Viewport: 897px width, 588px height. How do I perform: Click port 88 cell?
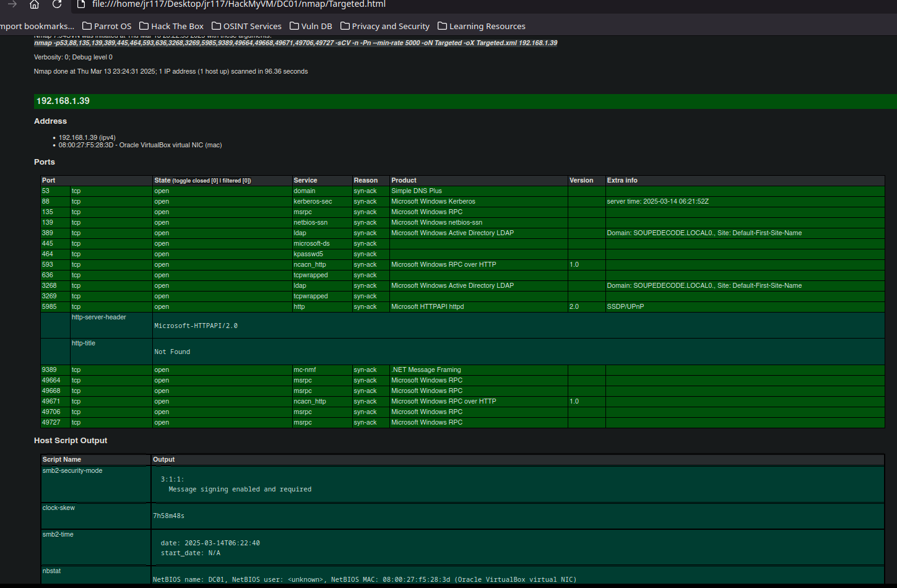point(55,202)
